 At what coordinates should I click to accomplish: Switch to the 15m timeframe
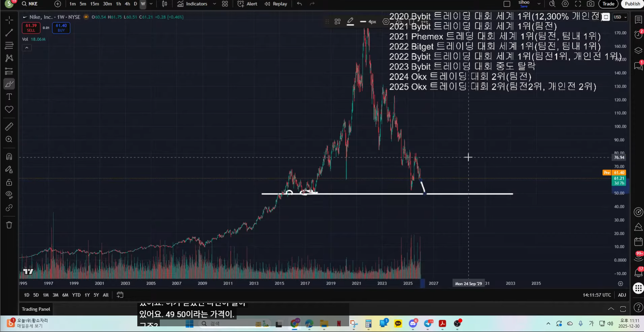click(x=95, y=4)
